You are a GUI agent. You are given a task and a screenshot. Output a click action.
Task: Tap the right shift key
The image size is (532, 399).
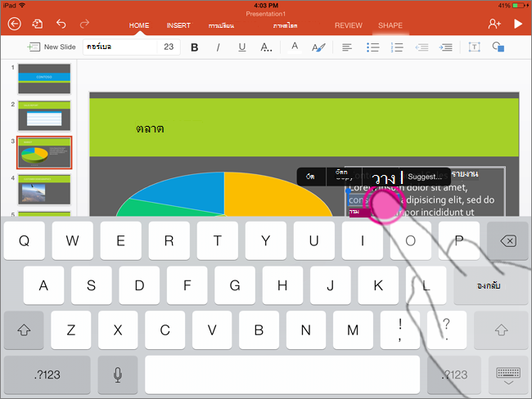coord(501,330)
